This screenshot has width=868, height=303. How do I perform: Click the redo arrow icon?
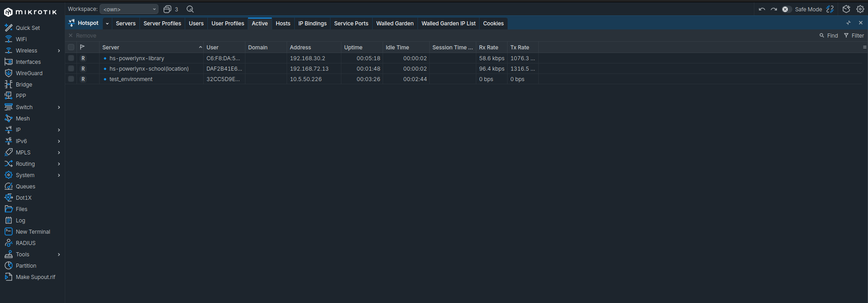pyautogui.click(x=774, y=10)
